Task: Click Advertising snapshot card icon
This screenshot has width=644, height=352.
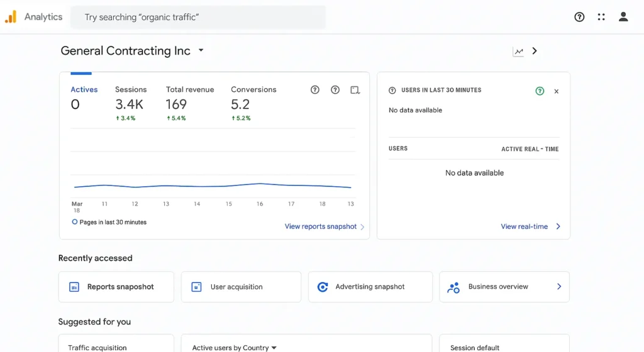Action: [x=323, y=287]
